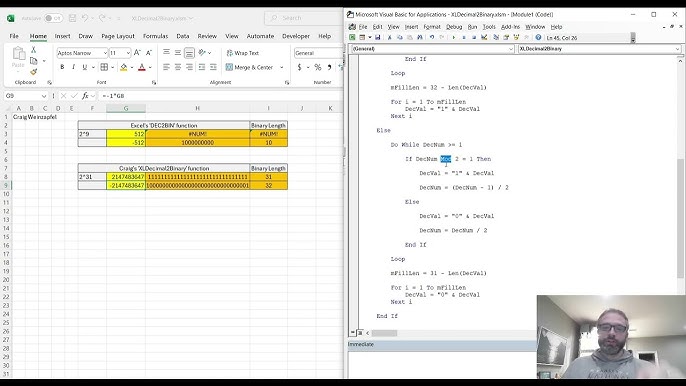
Task: Toggle italic formatting
Action: point(73,67)
